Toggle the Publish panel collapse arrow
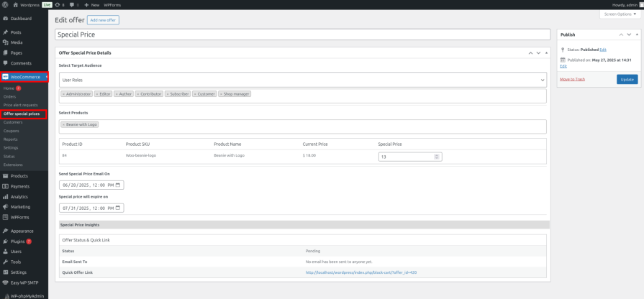The height and width of the screenshot is (299, 644). click(x=635, y=34)
